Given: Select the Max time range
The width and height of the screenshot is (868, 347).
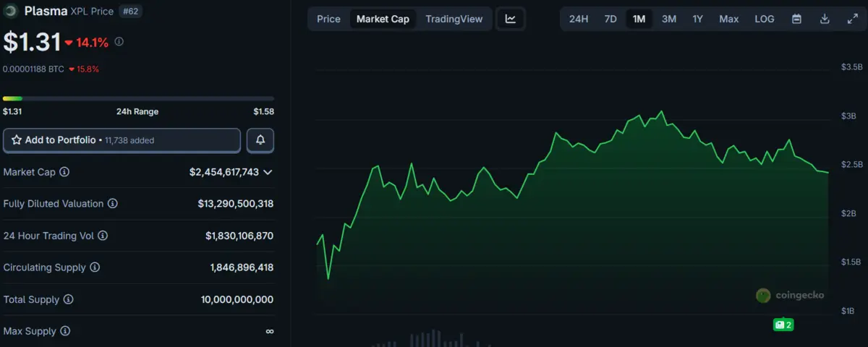Looking at the screenshot, I should coord(728,19).
